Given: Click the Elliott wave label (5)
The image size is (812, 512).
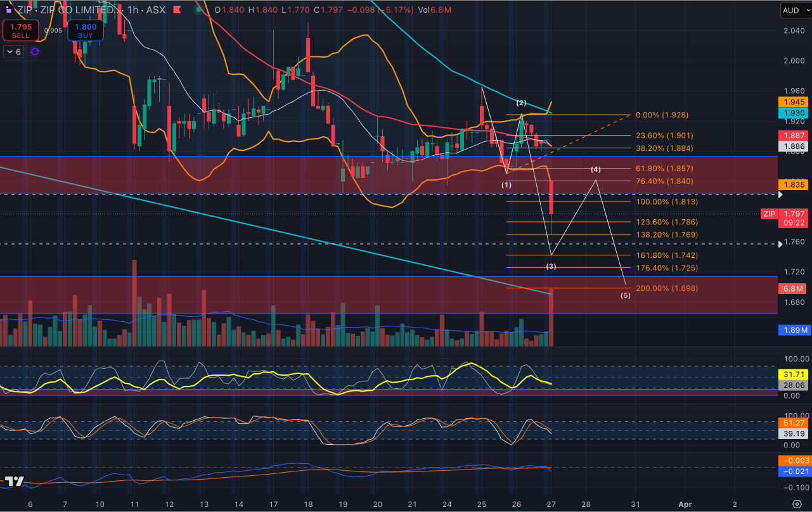Looking at the screenshot, I should (x=626, y=295).
